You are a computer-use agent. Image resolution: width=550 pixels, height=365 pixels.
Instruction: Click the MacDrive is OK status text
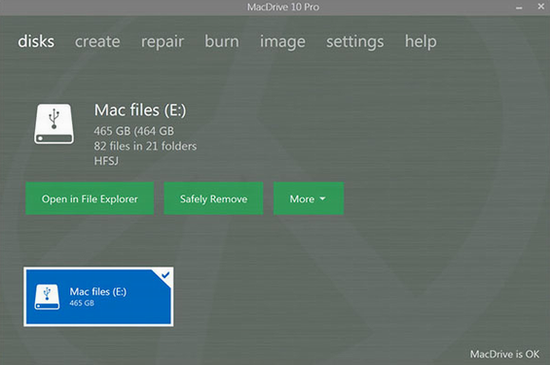(504, 354)
